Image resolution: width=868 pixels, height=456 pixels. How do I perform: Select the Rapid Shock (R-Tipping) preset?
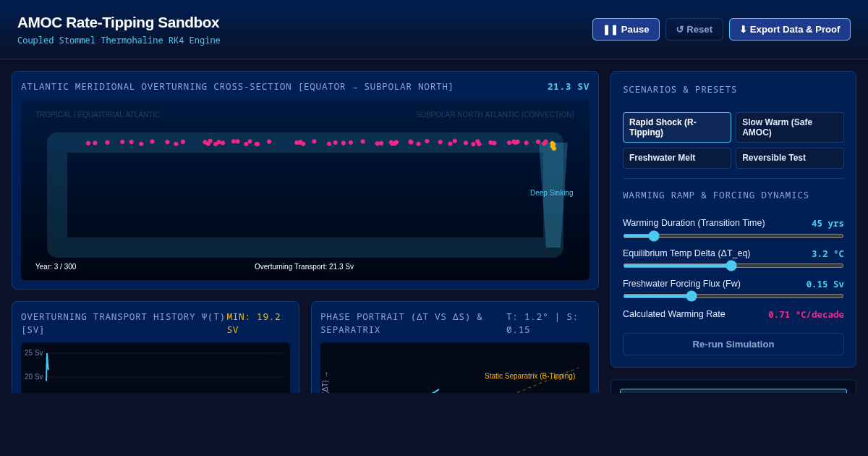point(677,127)
